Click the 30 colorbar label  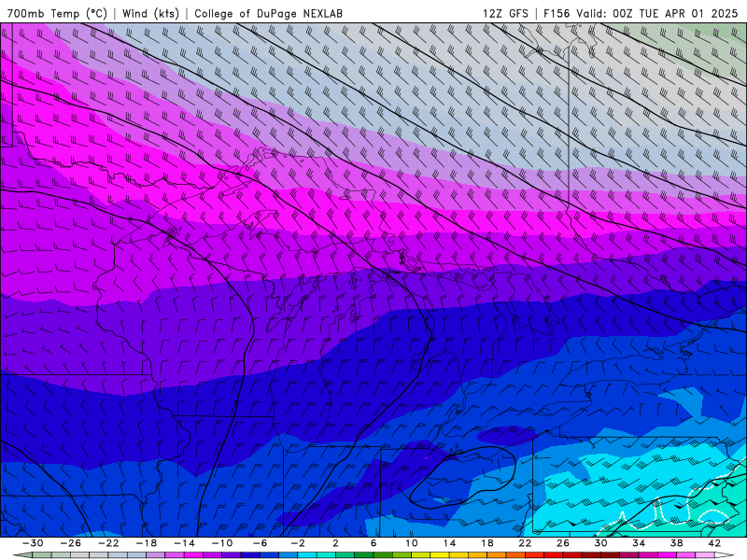coord(600,543)
